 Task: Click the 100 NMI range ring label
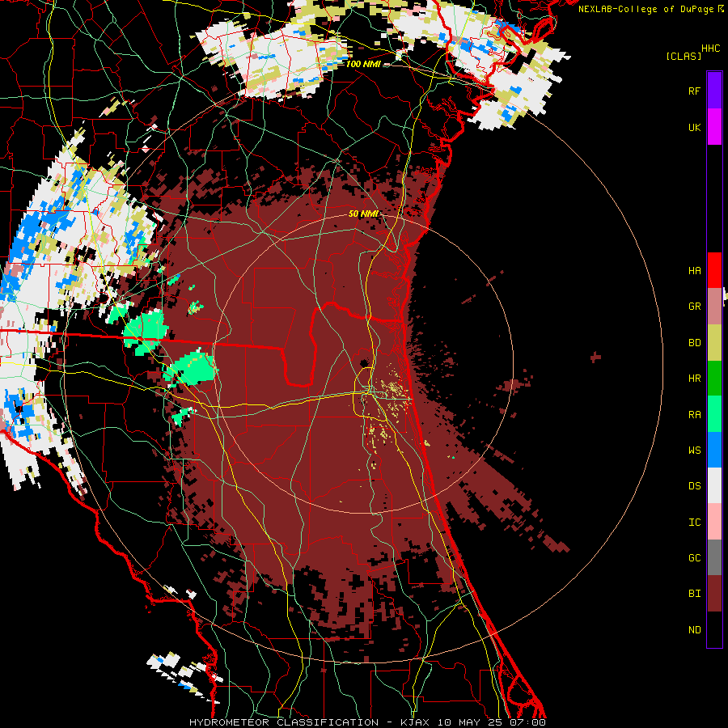click(363, 64)
